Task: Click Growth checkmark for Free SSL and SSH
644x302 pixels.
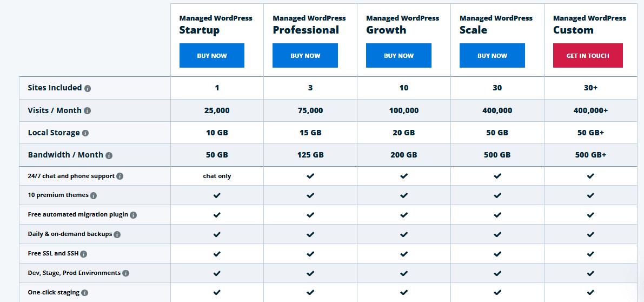Action: point(404,253)
